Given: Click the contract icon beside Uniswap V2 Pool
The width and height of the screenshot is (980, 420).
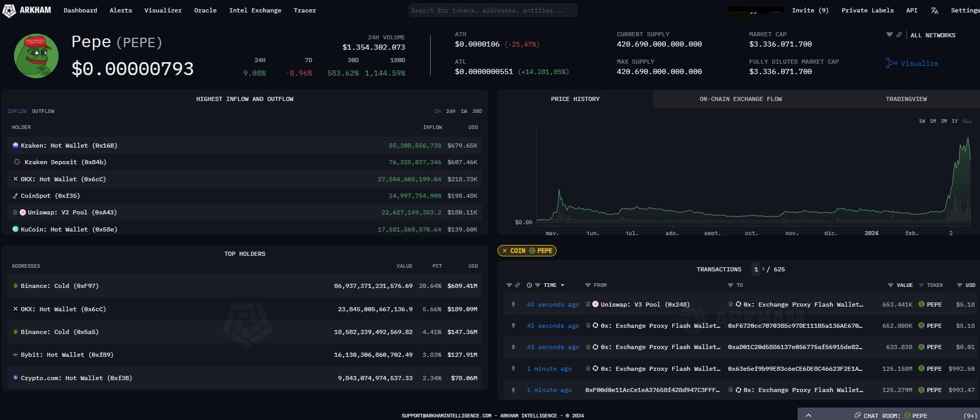Looking at the screenshot, I should [x=16, y=212].
